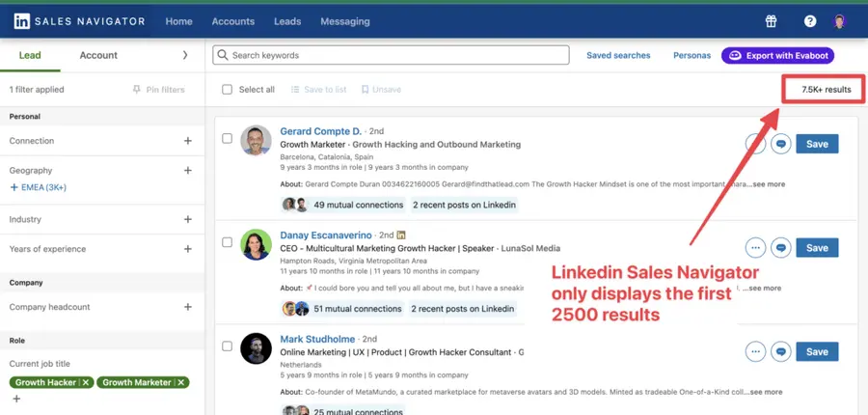Open Saved searches
Screen dimensions: 868x415
point(618,55)
